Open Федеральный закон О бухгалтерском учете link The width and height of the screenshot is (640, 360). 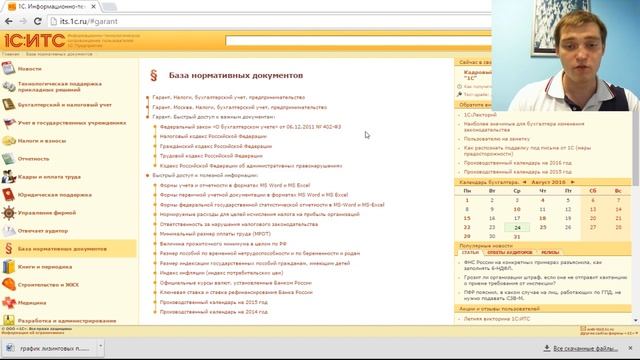250,127
